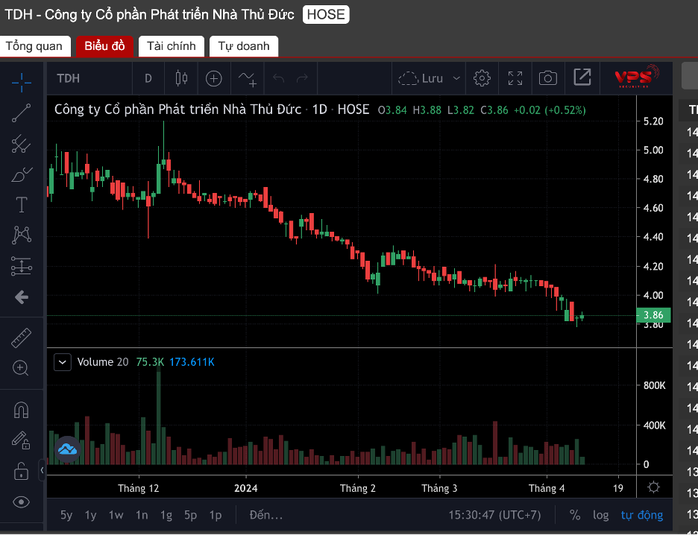Viewport: 698px width, 535px height.
Task: Toggle tự động auto scale
Action: tap(642, 515)
